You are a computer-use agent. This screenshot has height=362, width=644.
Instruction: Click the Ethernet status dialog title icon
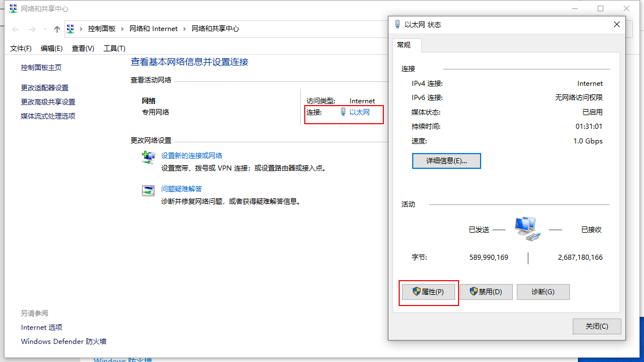(x=396, y=24)
